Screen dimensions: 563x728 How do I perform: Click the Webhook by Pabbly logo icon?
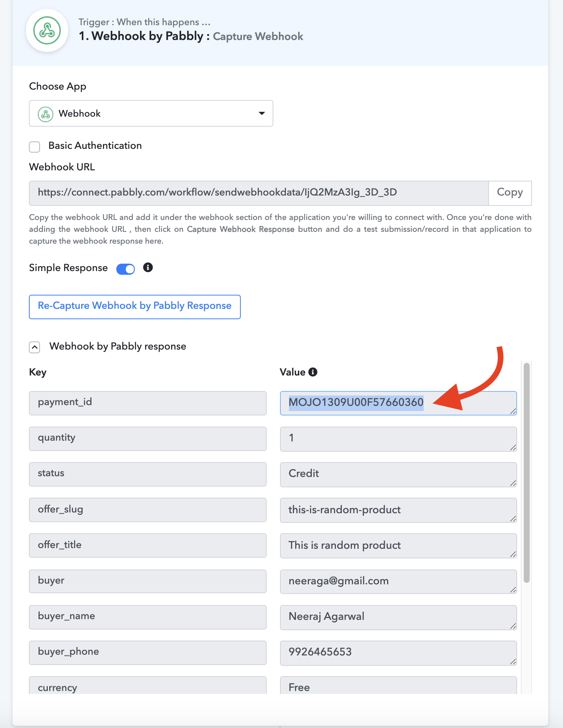point(47,31)
